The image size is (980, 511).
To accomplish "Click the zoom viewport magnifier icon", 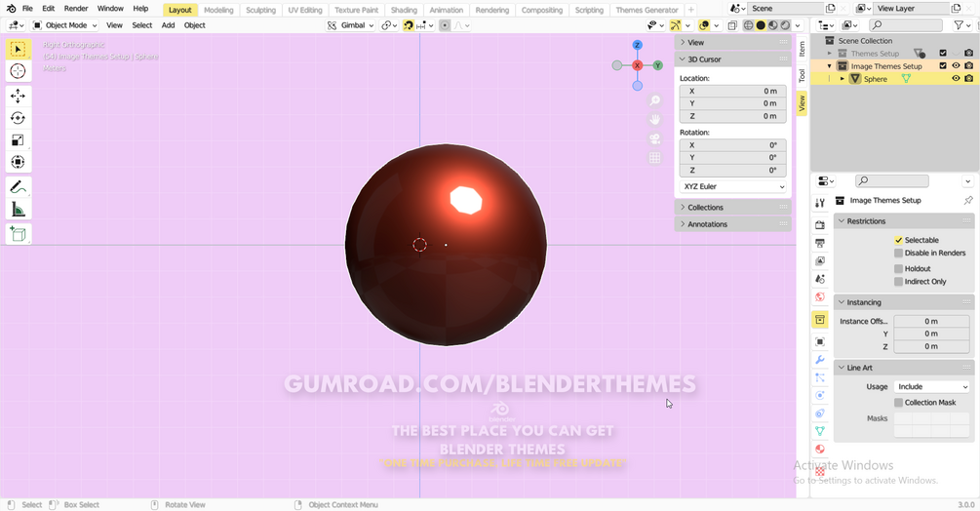I will point(654,100).
